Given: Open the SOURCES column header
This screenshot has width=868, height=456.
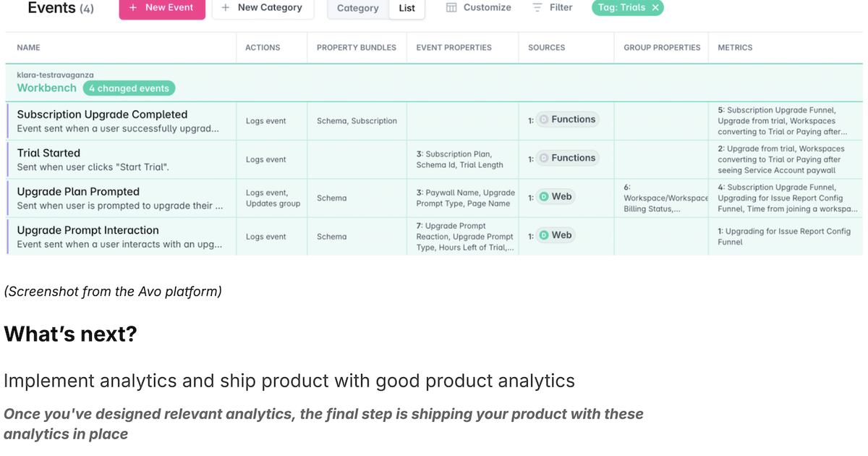Looking at the screenshot, I should click(x=546, y=48).
